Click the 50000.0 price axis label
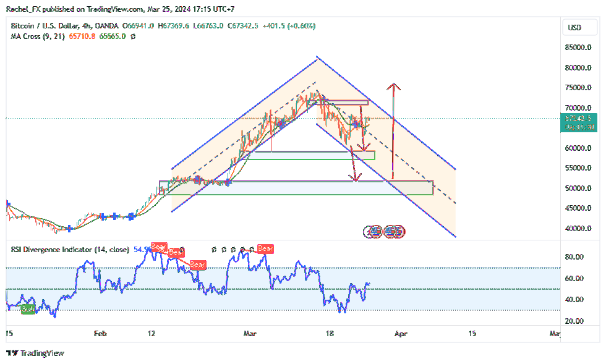Screen dimensions: 606x364 pos(578,188)
